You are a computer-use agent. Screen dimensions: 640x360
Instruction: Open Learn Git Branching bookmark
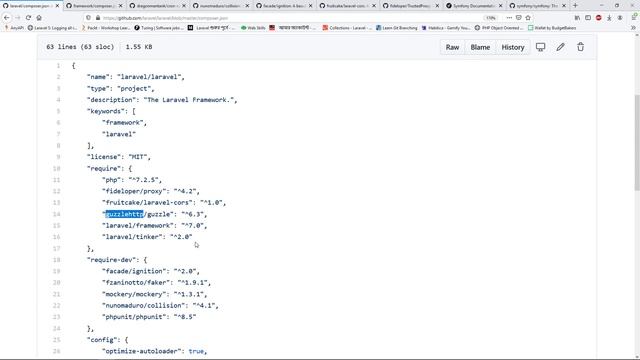click(397, 28)
